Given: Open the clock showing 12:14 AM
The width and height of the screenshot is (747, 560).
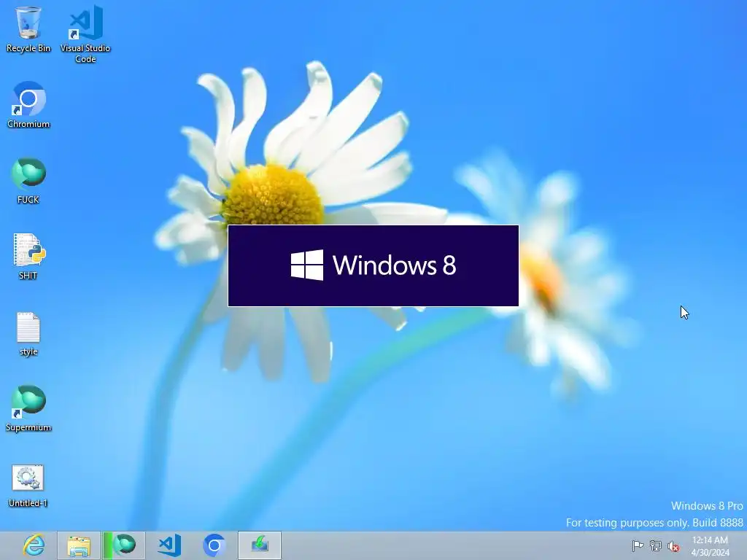Looking at the screenshot, I should point(710,545).
